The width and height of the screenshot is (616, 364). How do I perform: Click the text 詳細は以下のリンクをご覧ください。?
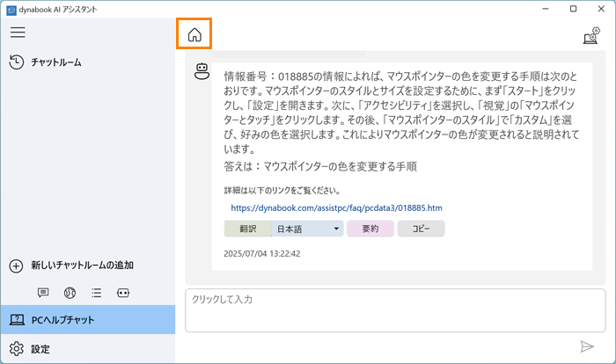coord(282,191)
